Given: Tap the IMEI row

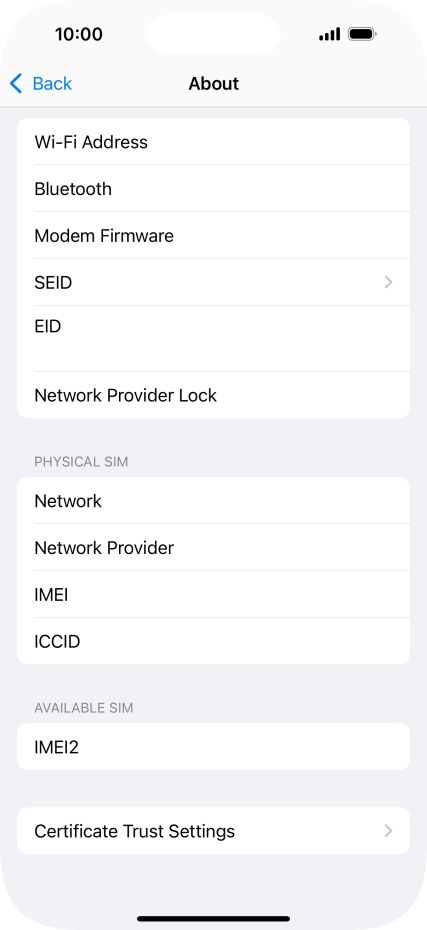Looking at the screenshot, I should (214, 594).
